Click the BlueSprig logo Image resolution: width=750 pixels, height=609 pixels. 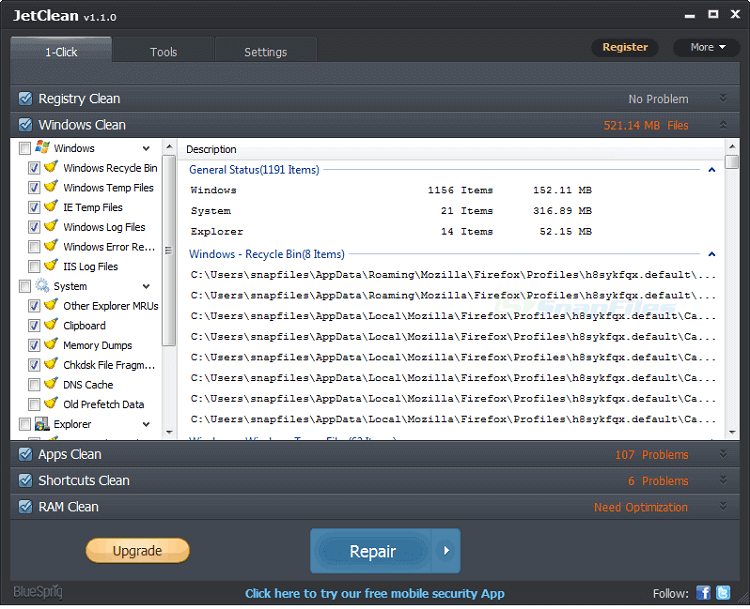point(37,591)
